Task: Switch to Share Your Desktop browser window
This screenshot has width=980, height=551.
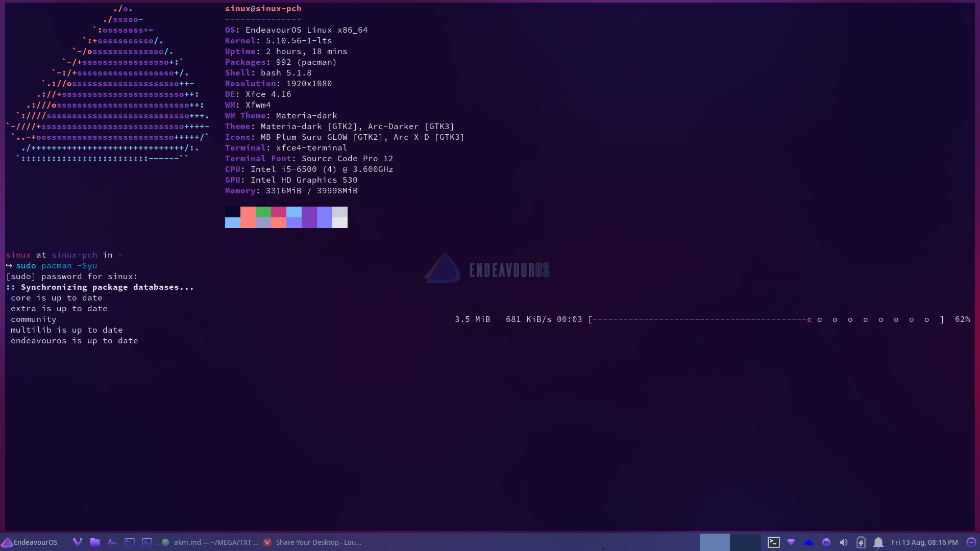Action: pyautogui.click(x=312, y=542)
